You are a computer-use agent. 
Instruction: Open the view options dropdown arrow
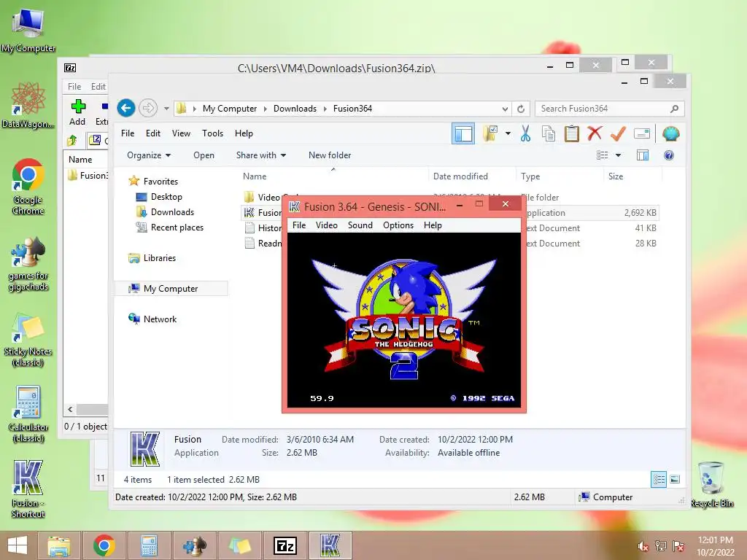point(618,155)
